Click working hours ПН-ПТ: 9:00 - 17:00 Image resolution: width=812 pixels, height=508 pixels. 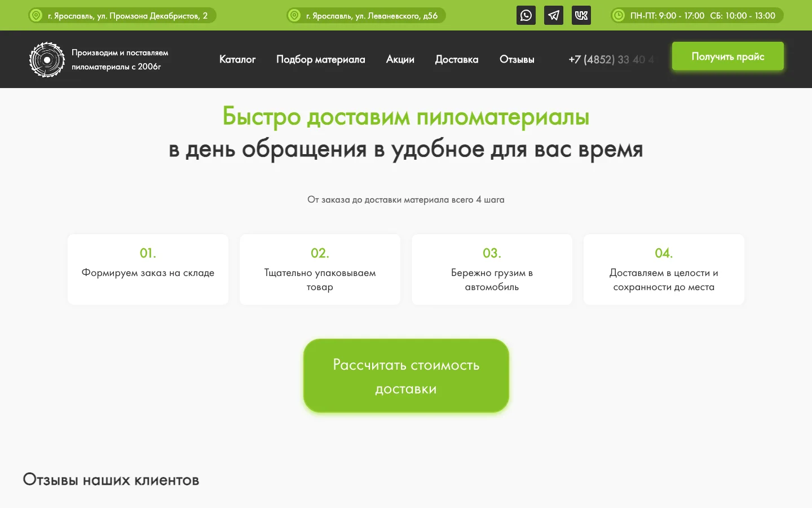[x=667, y=16]
